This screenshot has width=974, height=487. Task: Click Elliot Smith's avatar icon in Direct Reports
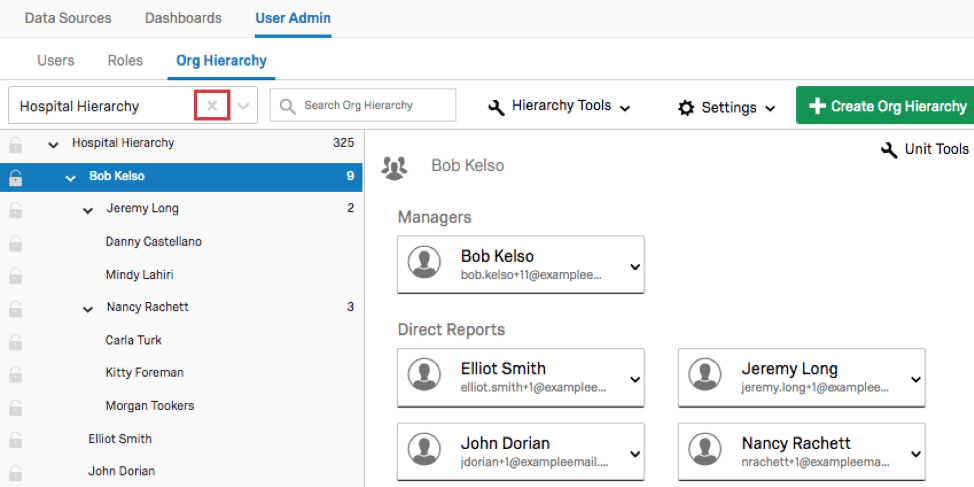pos(426,376)
